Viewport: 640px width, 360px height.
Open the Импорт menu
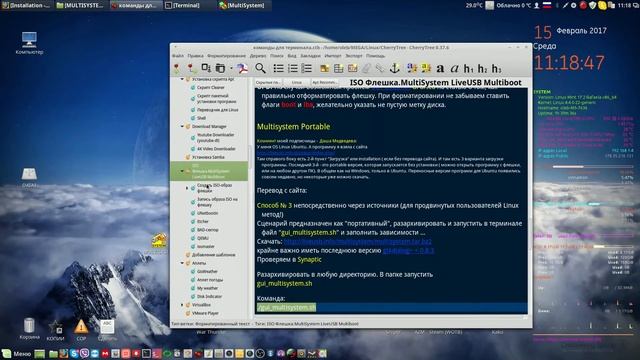333,56
